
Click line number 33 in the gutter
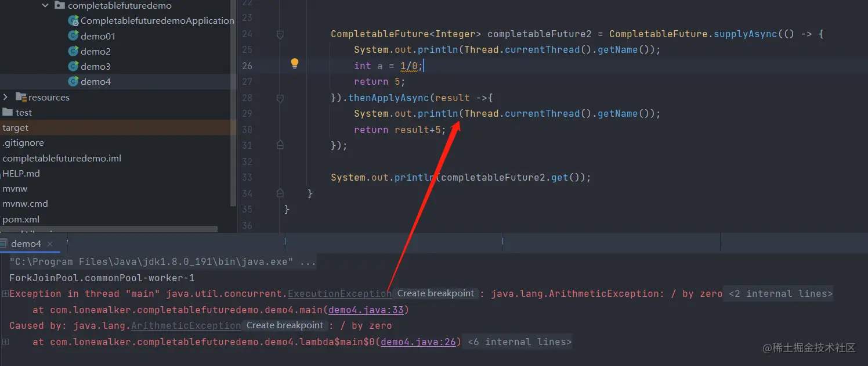pyautogui.click(x=247, y=177)
